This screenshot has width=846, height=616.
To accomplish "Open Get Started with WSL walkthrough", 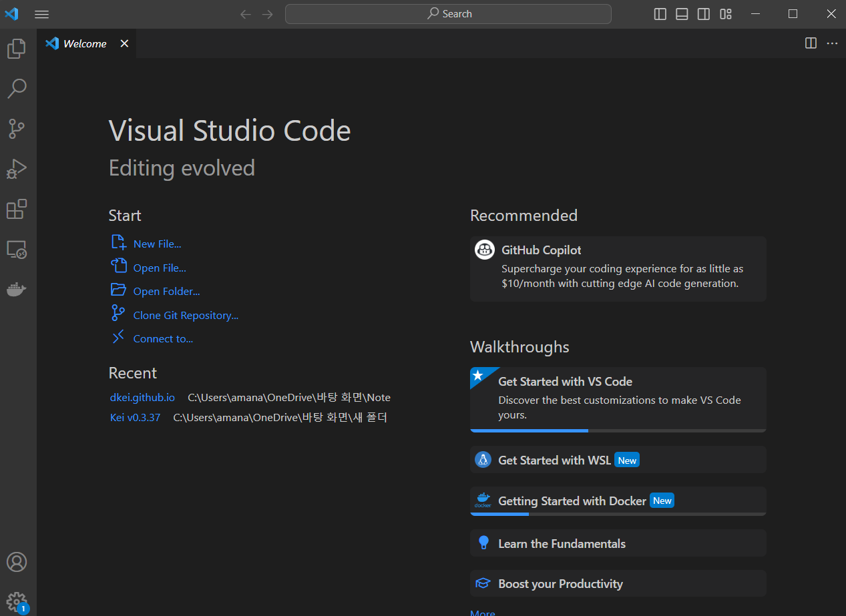I will click(x=618, y=460).
